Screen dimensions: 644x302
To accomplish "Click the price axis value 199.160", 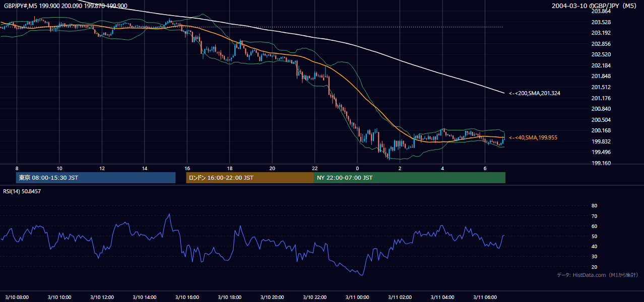I will [601, 163].
